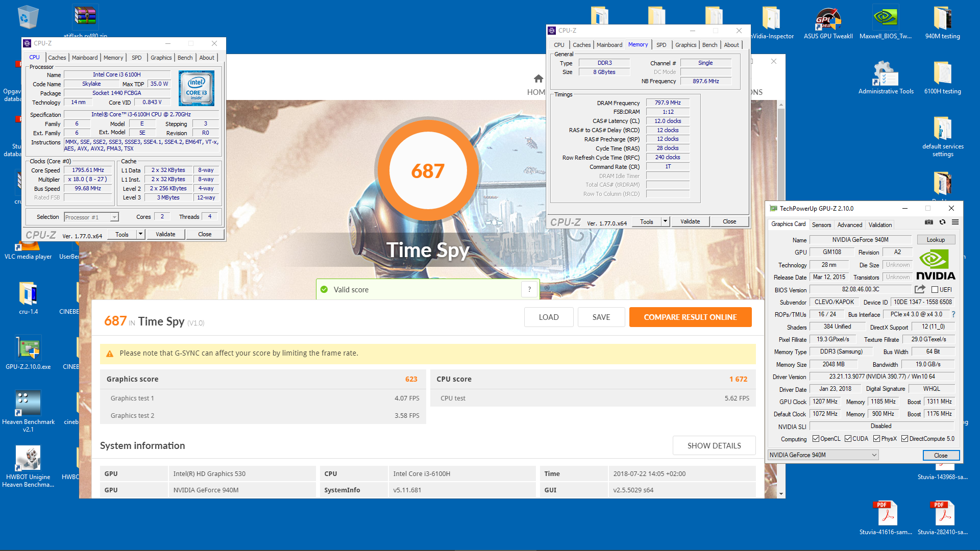Toggle the UEFI checkbox in GPU-Z
The height and width of the screenshot is (551, 980).
coord(935,290)
